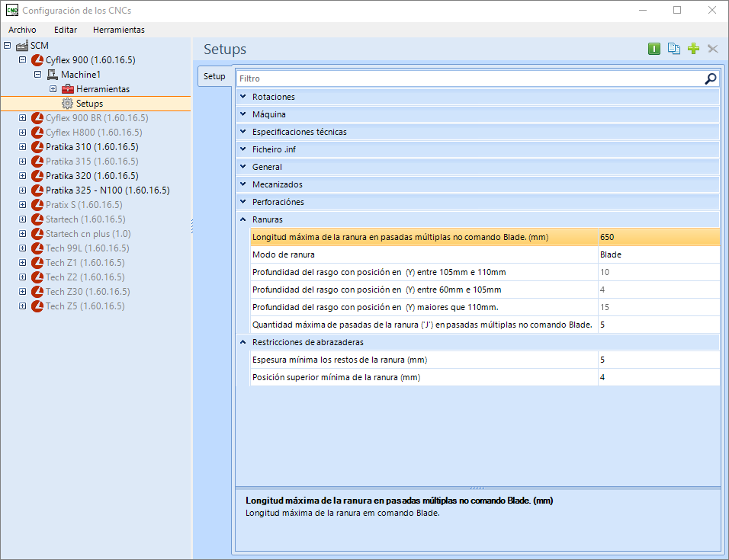Click the Filtro input field
The height and width of the screenshot is (560, 729).
click(x=470, y=78)
